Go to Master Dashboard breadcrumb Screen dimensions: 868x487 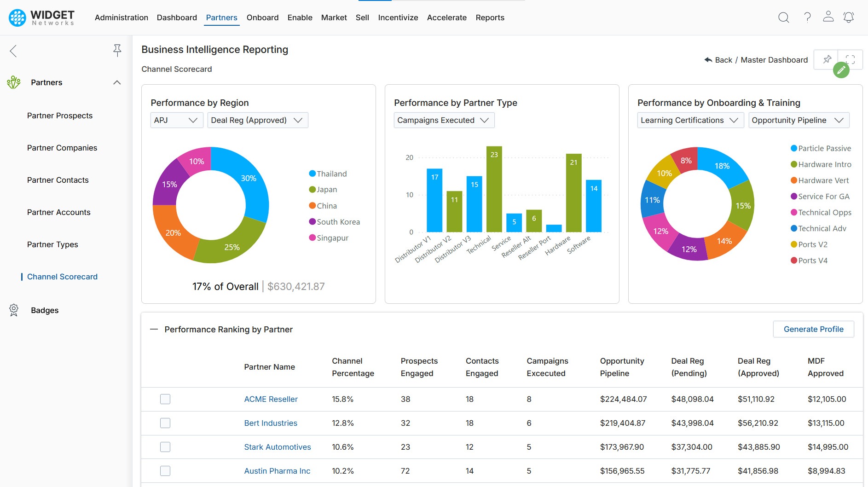774,60
